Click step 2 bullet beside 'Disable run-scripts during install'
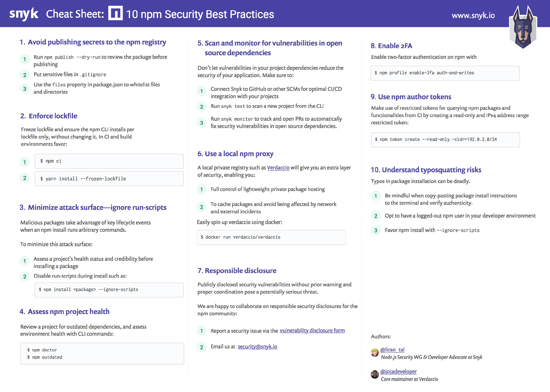550x392 pixels. (x=25, y=277)
